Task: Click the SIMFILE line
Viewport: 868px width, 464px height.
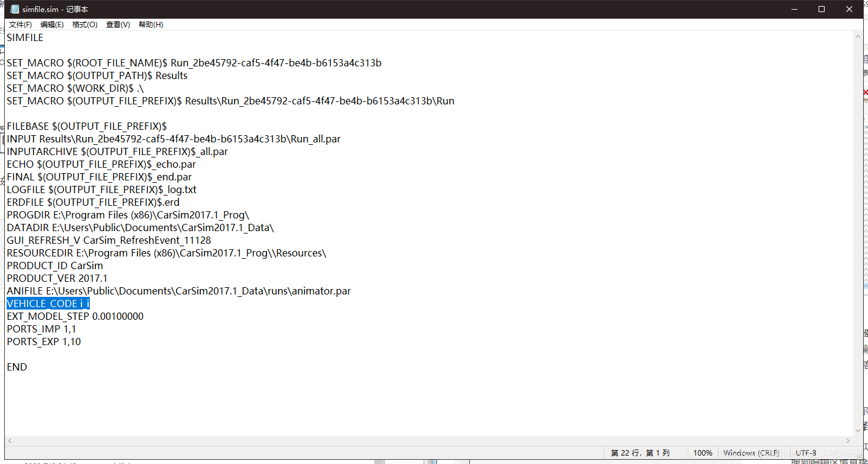Action: [x=25, y=37]
